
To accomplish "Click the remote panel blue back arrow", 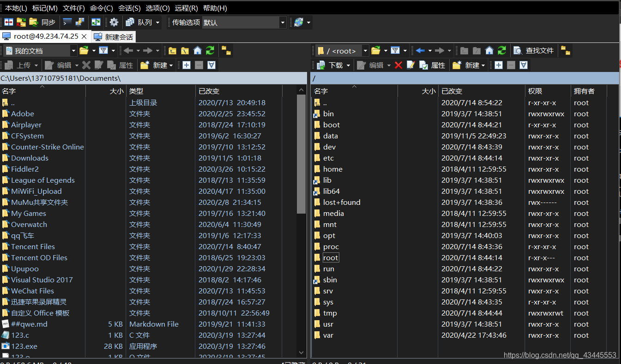I will (420, 51).
